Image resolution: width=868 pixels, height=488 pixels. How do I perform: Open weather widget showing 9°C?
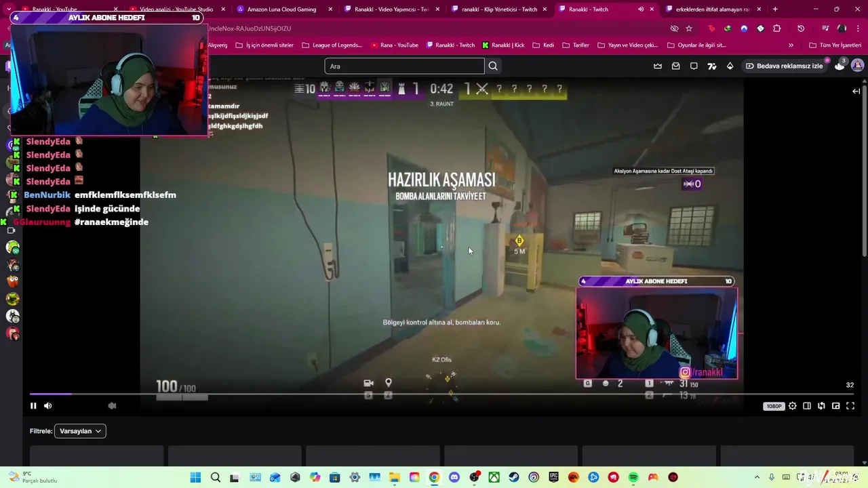coord(31,477)
